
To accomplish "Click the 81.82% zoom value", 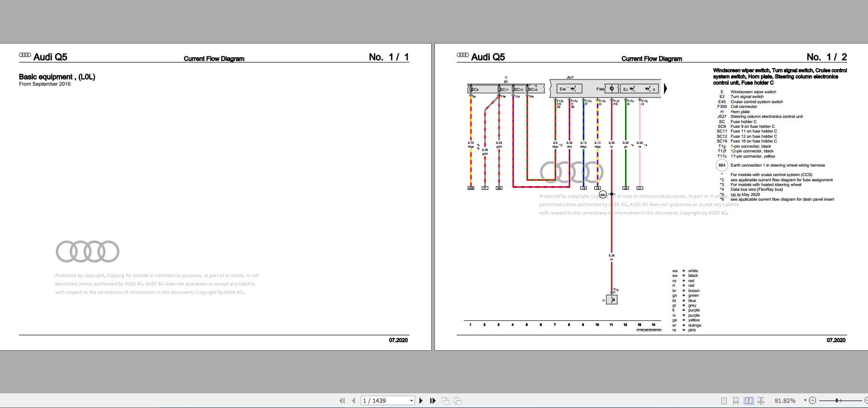I will (785, 400).
